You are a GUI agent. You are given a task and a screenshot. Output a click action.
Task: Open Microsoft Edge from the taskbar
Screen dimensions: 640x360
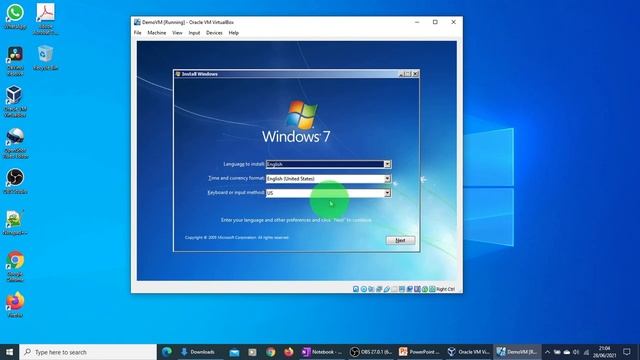pos(167,352)
